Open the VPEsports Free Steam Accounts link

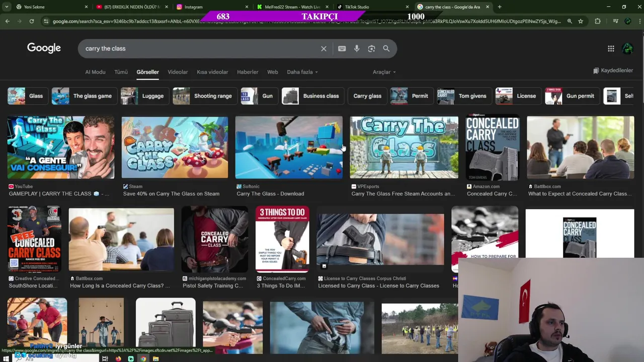pos(403,194)
